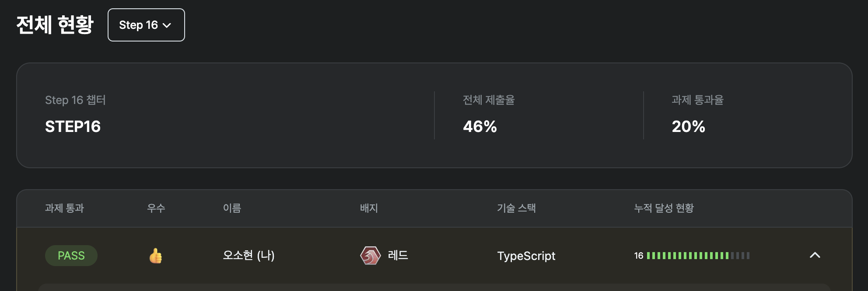Viewport: 868px width, 291px height.
Task: Click the thumbs-up excellence icon
Action: [155, 256]
